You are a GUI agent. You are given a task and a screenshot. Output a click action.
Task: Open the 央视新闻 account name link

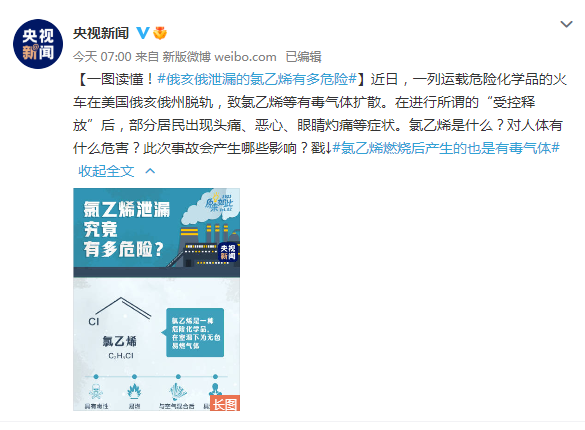click(x=101, y=33)
